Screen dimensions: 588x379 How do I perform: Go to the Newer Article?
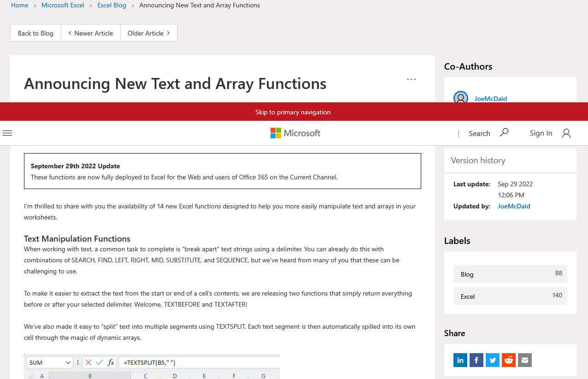click(x=91, y=33)
